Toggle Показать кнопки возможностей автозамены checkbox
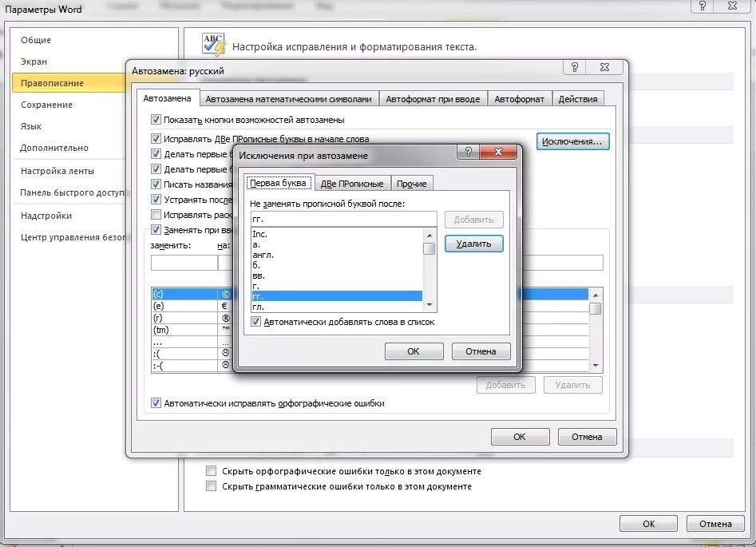This screenshot has width=756, height=547. pos(156,119)
